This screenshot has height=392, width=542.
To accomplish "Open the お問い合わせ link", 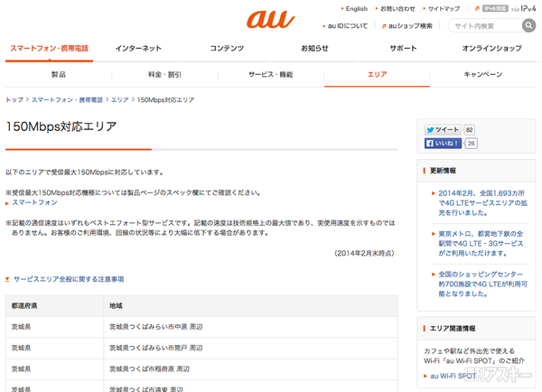I will click(x=397, y=9).
